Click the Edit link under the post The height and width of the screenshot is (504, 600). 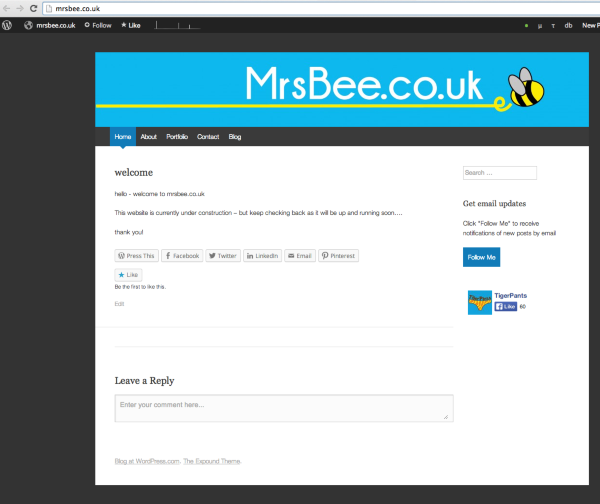(119, 303)
